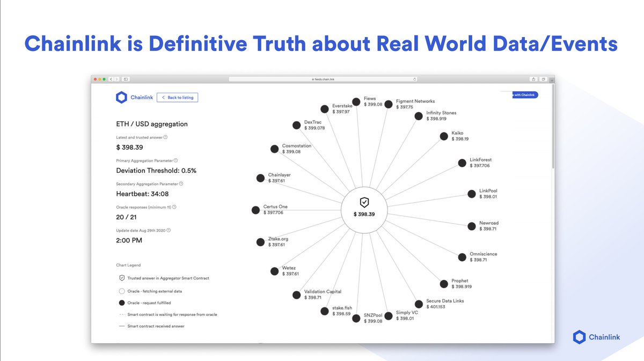Click the Back to listing button

click(178, 97)
